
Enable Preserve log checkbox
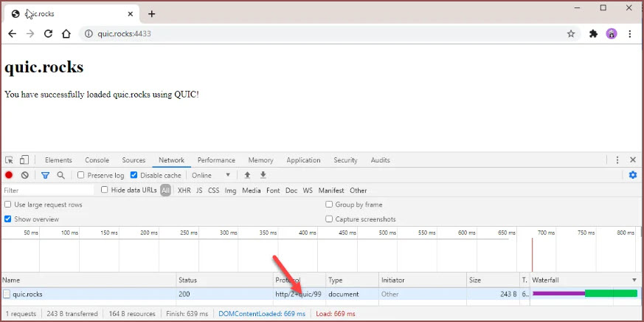(x=81, y=175)
